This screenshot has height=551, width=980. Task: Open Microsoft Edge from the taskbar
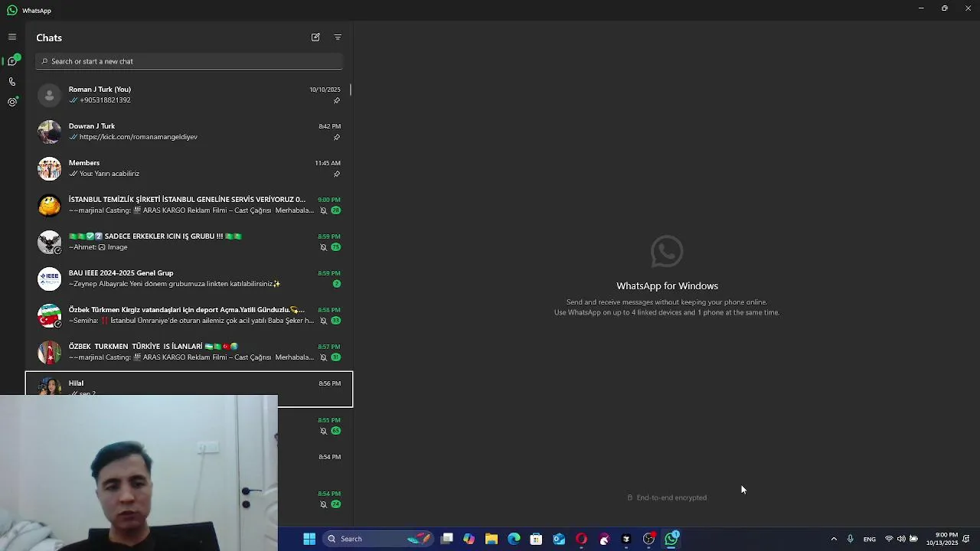tap(514, 539)
